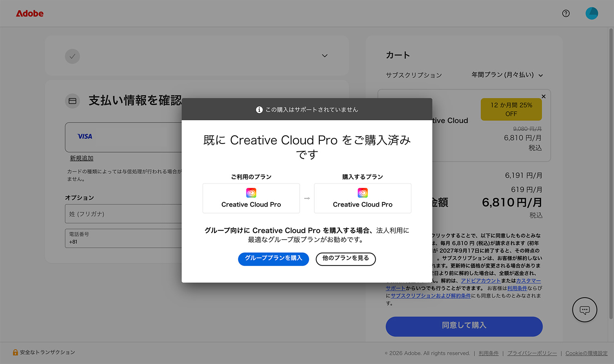Click the 安全なトランザクション text
This screenshot has height=364, width=614.
47,352
